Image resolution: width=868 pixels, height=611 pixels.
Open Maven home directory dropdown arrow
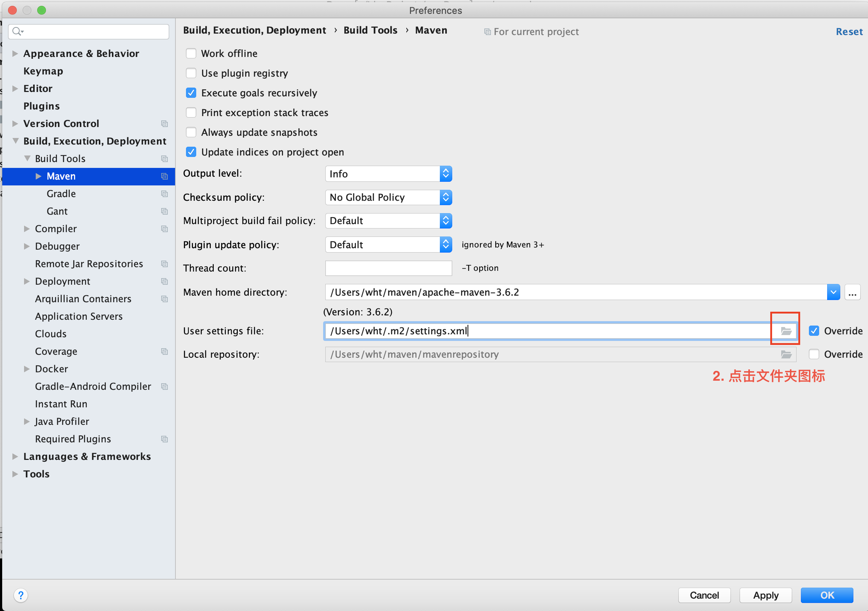833,292
